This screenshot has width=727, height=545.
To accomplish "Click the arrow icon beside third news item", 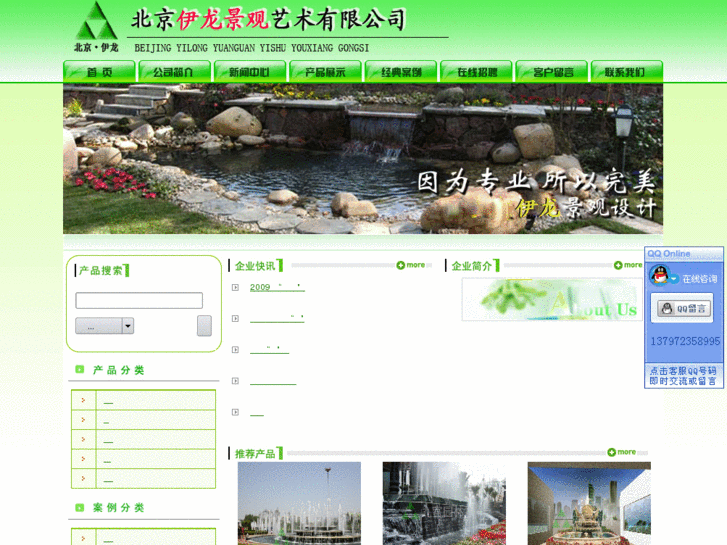I will pos(236,350).
